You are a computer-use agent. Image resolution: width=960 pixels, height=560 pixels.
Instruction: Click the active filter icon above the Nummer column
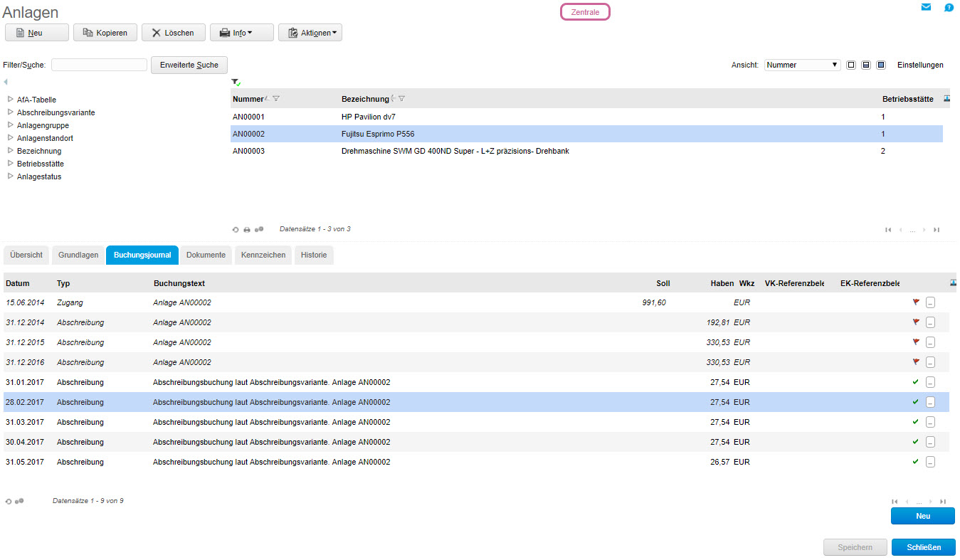tap(236, 83)
